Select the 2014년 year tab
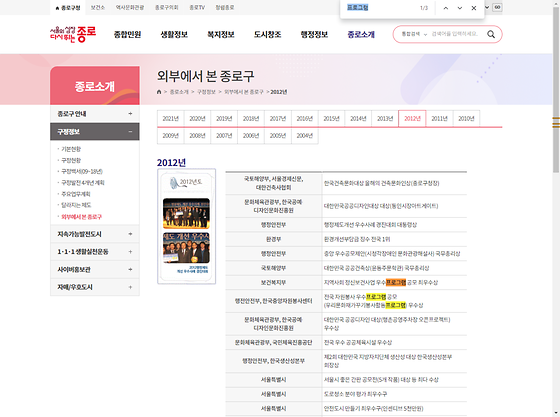Screen dimensions: 560x417 [x=358, y=119]
